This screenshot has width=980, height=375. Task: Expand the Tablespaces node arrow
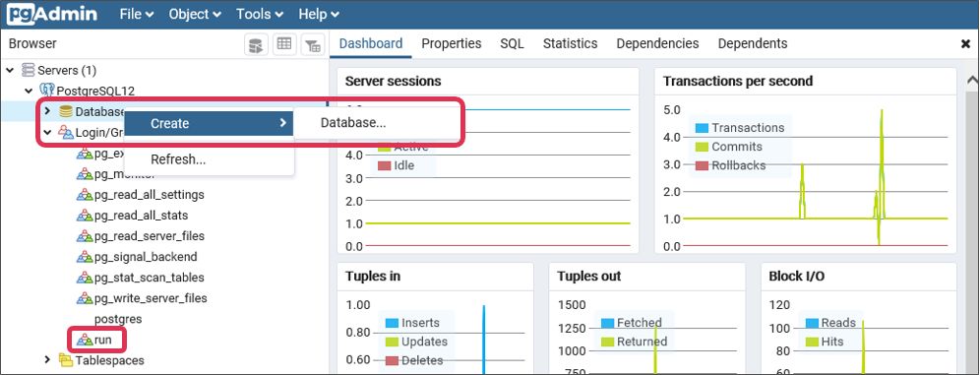(47, 360)
